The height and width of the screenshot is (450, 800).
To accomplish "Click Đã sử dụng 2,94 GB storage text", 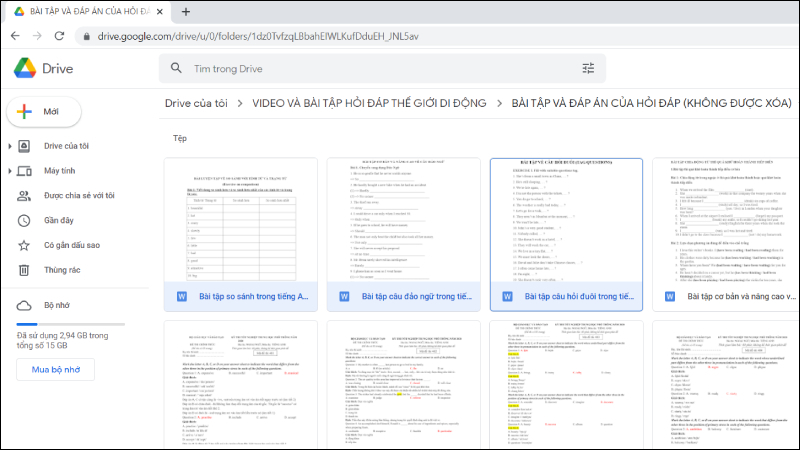I will (62, 341).
